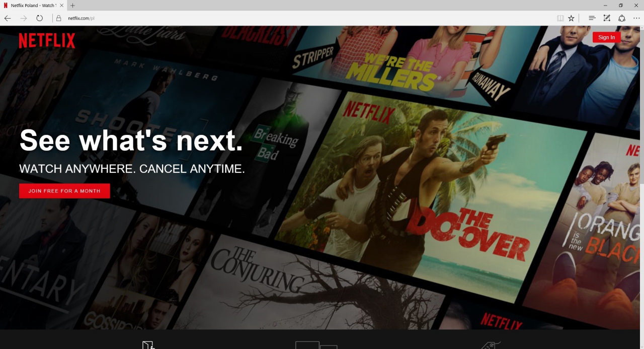This screenshot has height=349, width=644.
Task: Click the Netflix logo
Action: tap(46, 40)
